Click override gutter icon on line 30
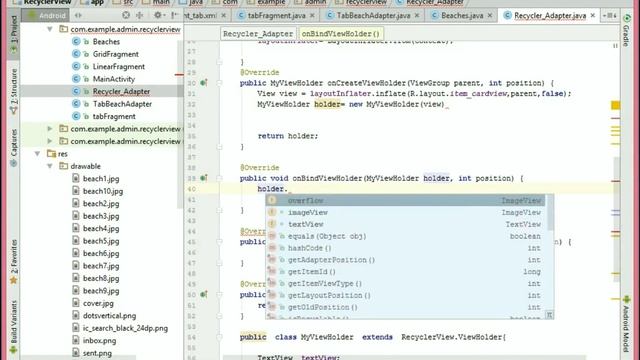Screen dimensions: 640x360 pyautogui.click(x=204, y=83)
